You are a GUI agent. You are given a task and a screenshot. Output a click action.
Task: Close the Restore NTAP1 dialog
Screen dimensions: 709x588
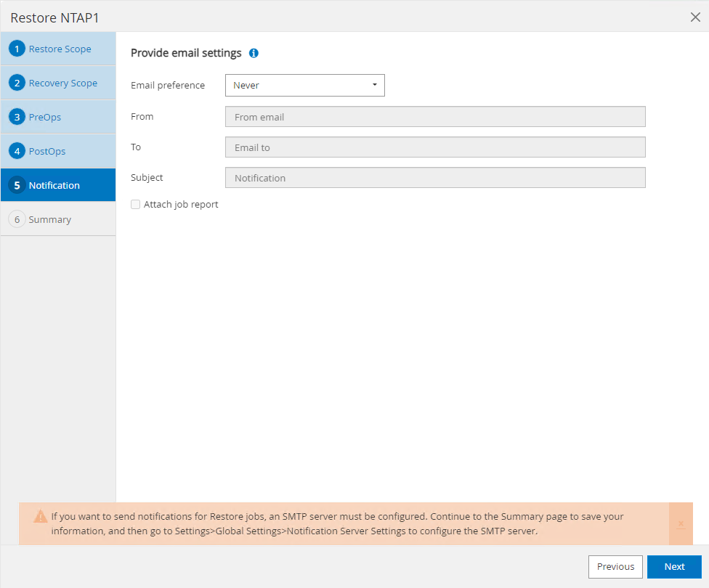[x=695, y=17]
